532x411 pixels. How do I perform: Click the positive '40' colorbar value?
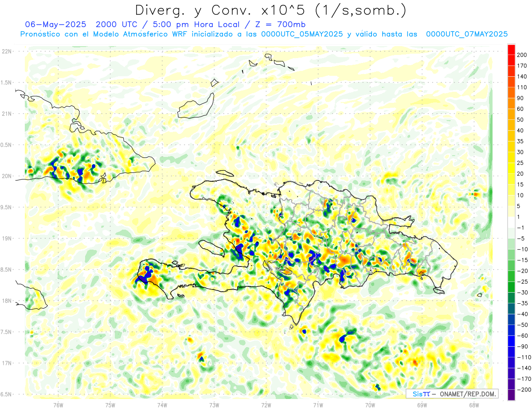click(521, 130)
